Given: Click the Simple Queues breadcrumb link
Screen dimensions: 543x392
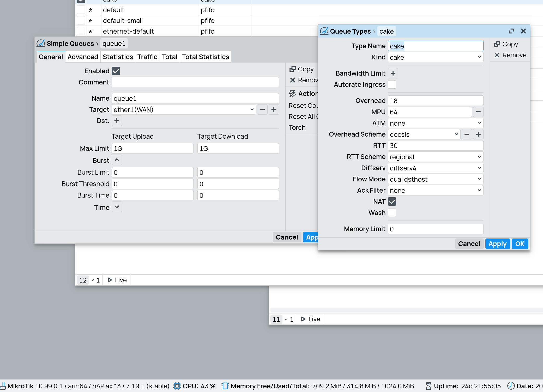Looking at the screenshot, I should tap(70, 44).
